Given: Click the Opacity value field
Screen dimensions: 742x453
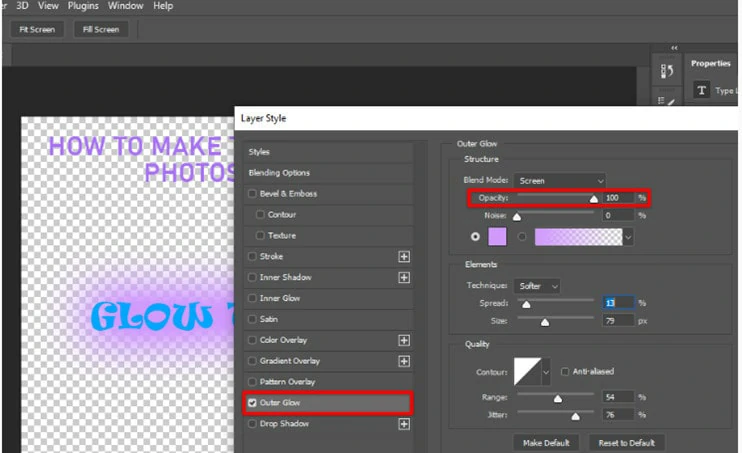Looking at the screenshot, I should click(x=618, y=198).
